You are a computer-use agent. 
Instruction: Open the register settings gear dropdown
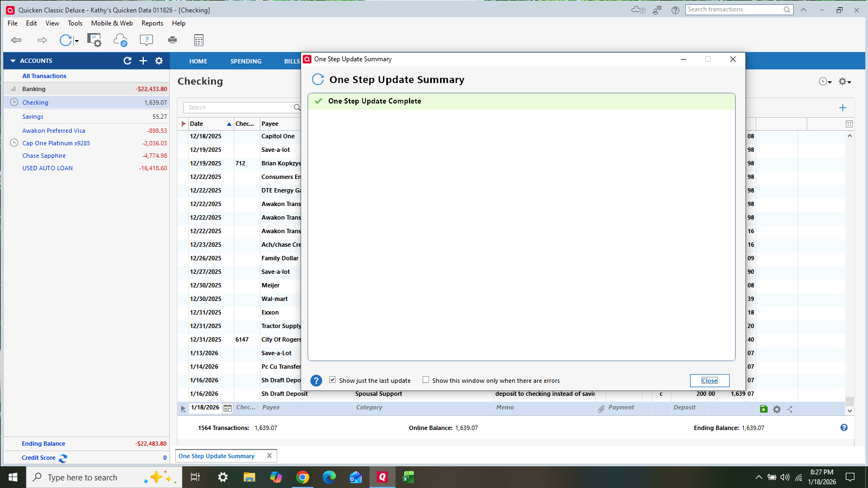[x=845, y=81]
